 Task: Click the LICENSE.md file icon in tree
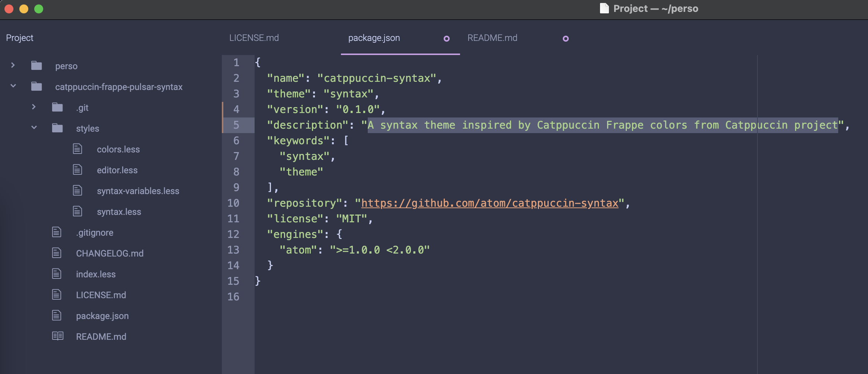coord(57,295)
